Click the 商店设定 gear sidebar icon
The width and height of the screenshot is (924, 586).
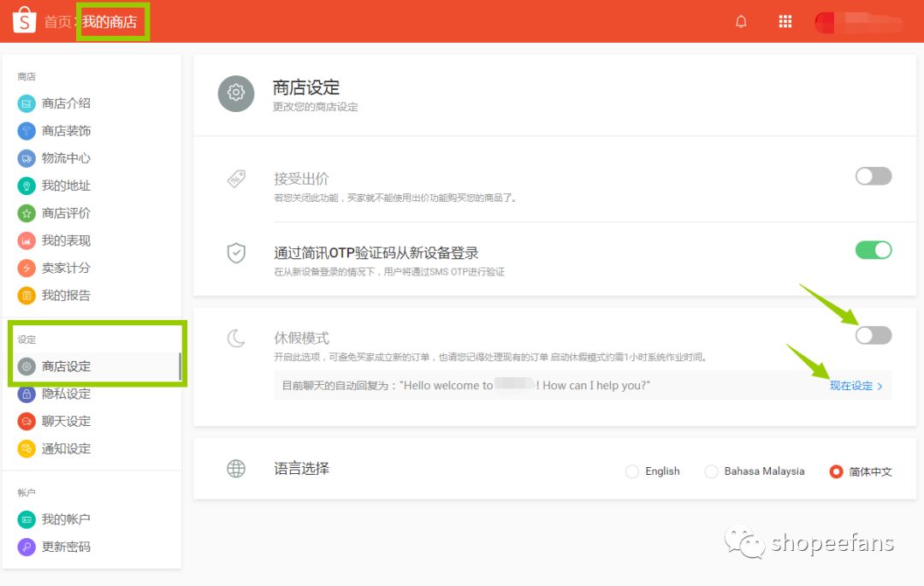click(x=27, y=366)
